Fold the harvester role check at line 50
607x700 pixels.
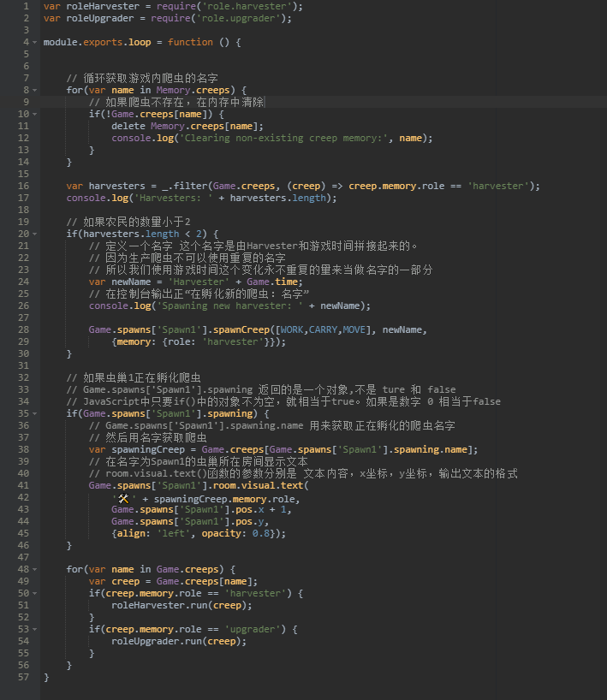pyautogui.click(x=35, y=593)
